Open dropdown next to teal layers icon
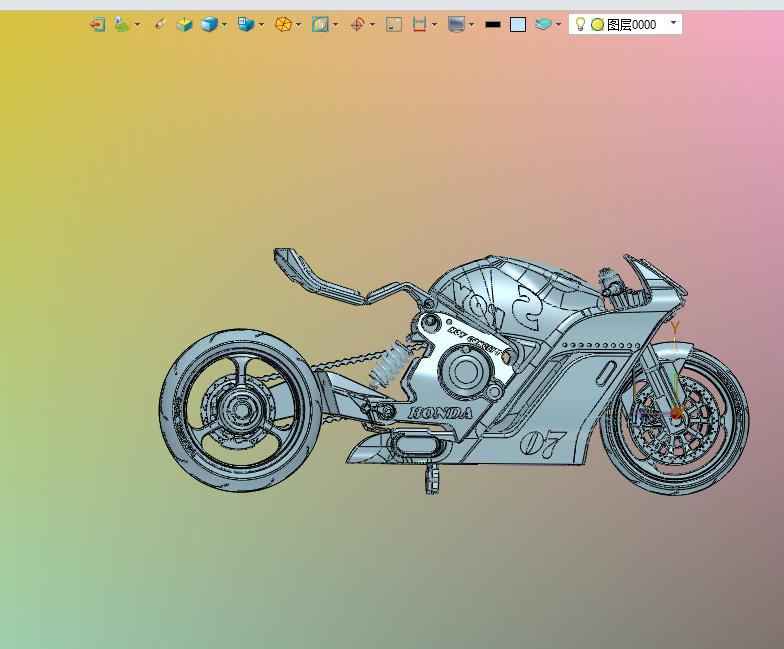 (558, 24)
